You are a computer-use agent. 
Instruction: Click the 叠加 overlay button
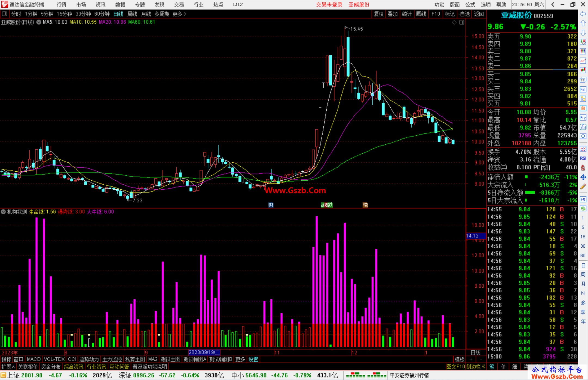[393, 14]
